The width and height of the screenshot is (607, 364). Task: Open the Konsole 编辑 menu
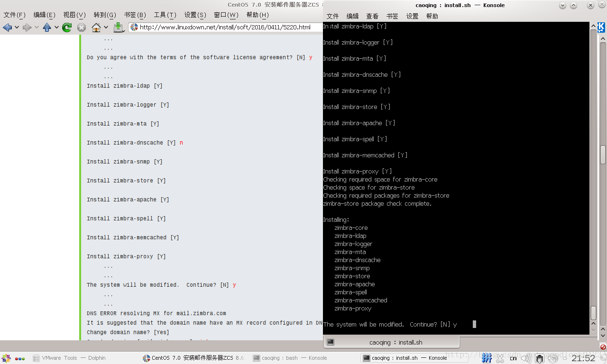pyautogui.click(x=353, y=16)
